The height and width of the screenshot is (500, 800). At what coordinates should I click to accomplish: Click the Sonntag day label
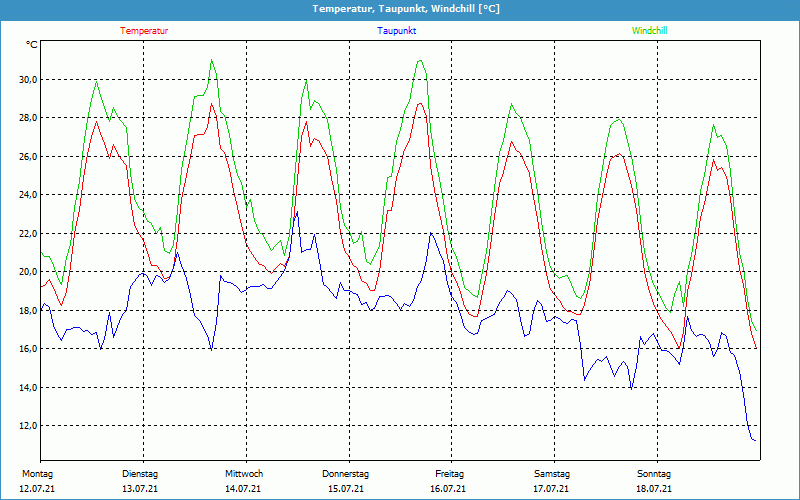click(x=654, y=474)
